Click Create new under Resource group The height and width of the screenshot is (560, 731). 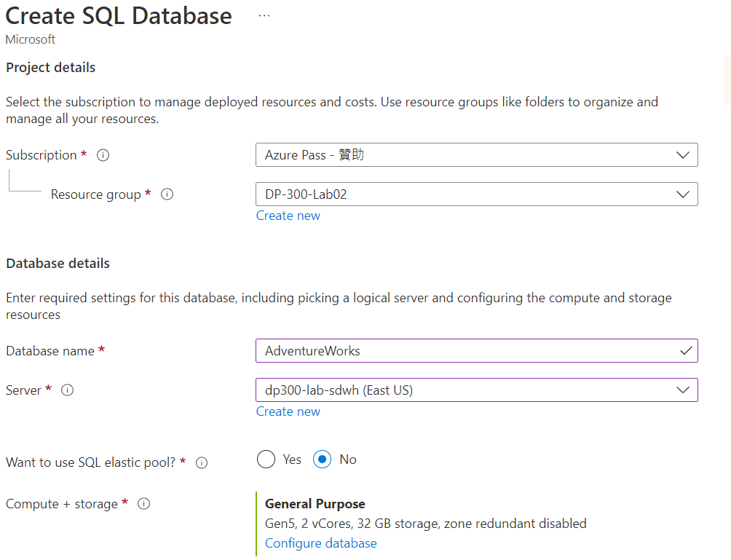pos(288,216)
